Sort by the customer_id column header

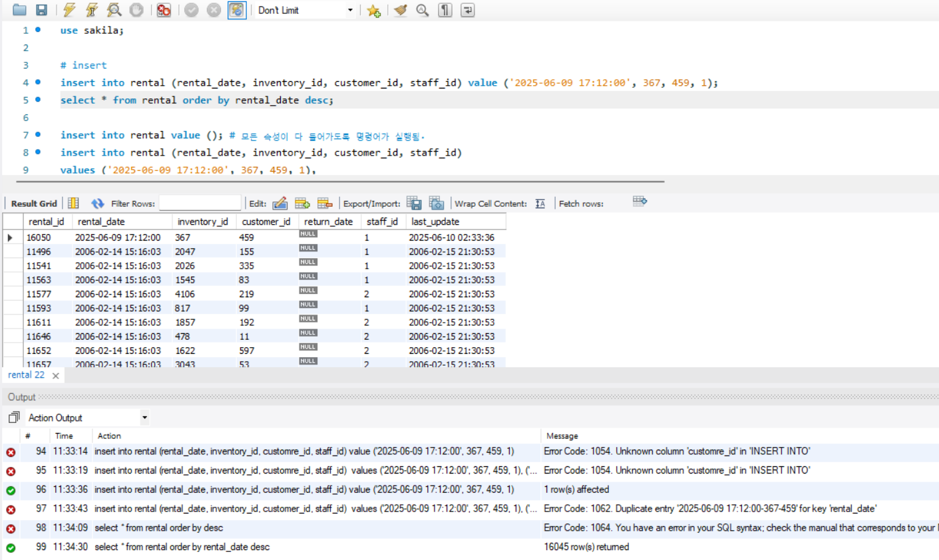(x=266, y=221)
